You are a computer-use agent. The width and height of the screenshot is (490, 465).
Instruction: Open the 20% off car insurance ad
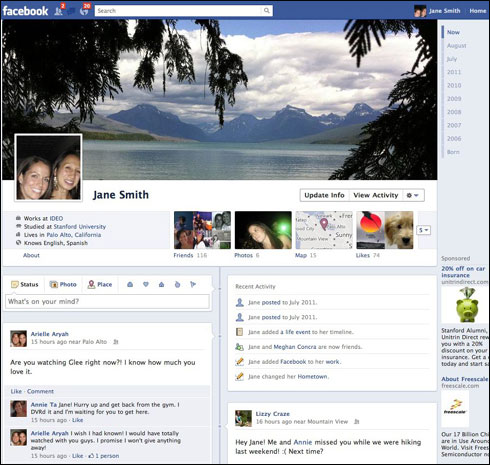click(463, 272)
